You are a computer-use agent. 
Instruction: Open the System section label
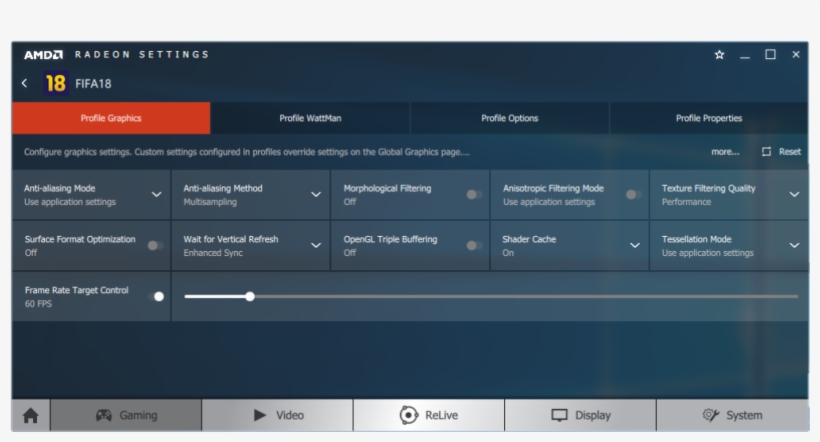pyautogui.click(x=744, y=415)
